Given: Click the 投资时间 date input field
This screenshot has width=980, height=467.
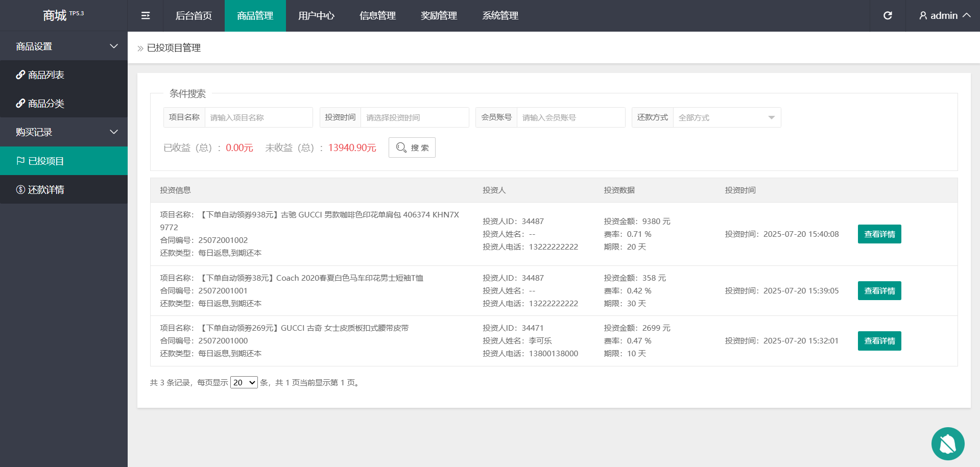Looking at the screenshot, I should 415,117.
